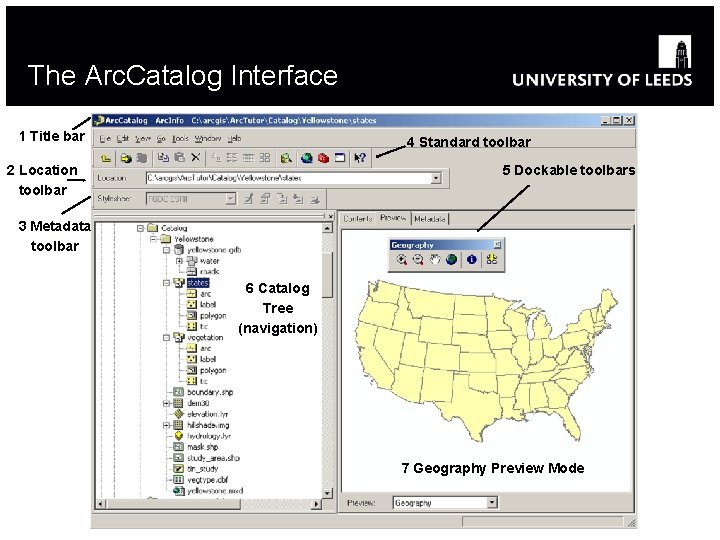
Task: Collapse the yellowstone.gdb geodatabase node
Action: tap(166, 250)
